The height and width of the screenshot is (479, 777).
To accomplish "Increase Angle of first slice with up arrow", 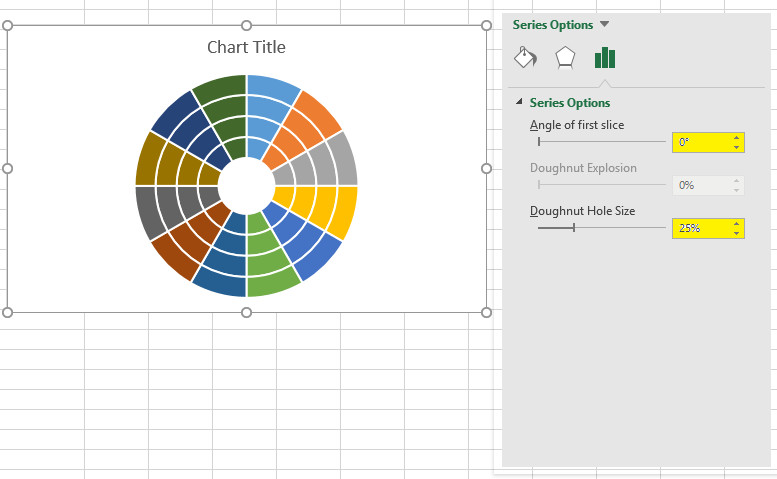I will [737, 138].
